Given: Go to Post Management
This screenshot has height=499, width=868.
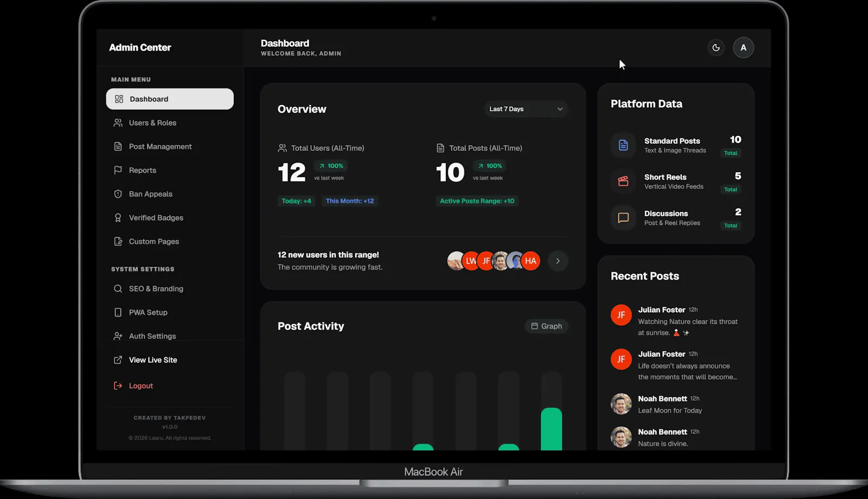Looking at the screenshot, I should pyautogui.click(x=170, y=147).
